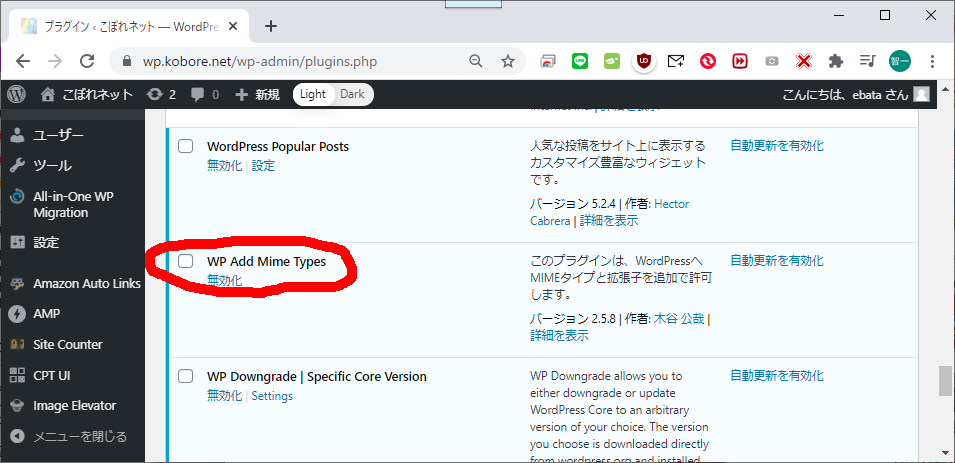
Task: Click the LINE extension icon
Action: click(x=580, y=61)
